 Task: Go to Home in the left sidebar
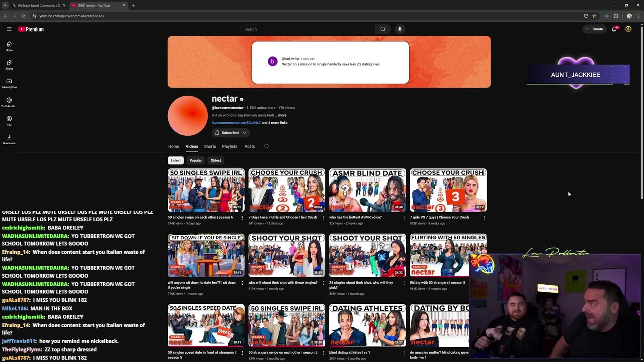coord(9,46)
